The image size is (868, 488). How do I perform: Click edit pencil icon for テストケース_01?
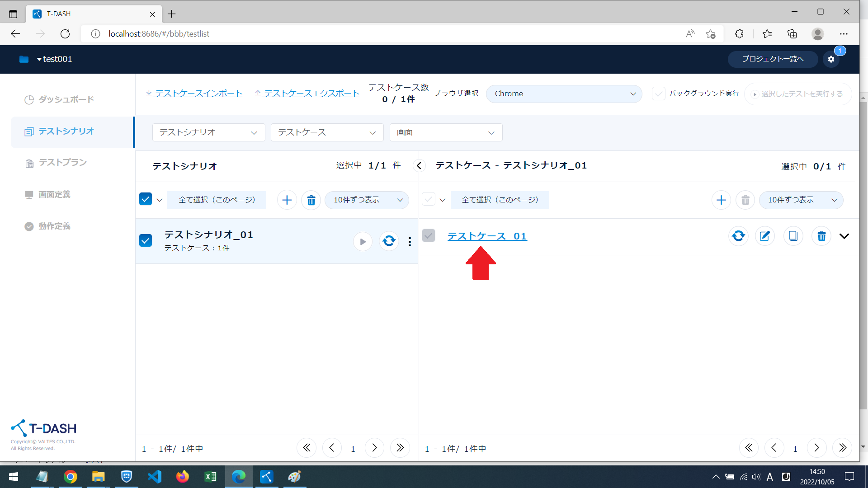click(x=764, y=236)
